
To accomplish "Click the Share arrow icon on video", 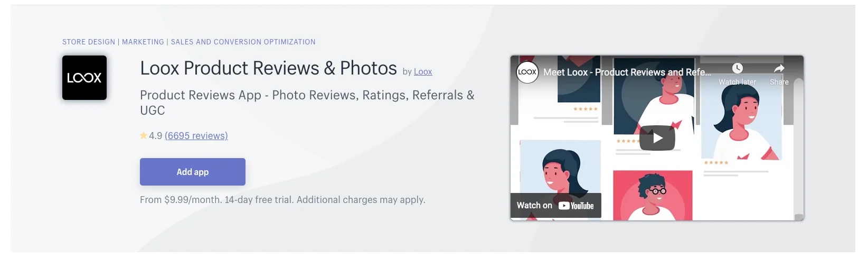I will 779,69.
